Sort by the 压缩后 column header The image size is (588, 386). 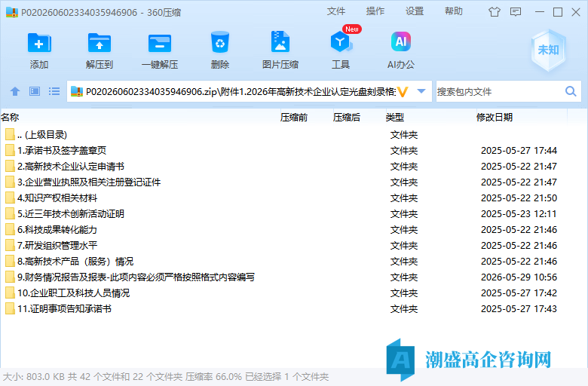pos(347,118)
